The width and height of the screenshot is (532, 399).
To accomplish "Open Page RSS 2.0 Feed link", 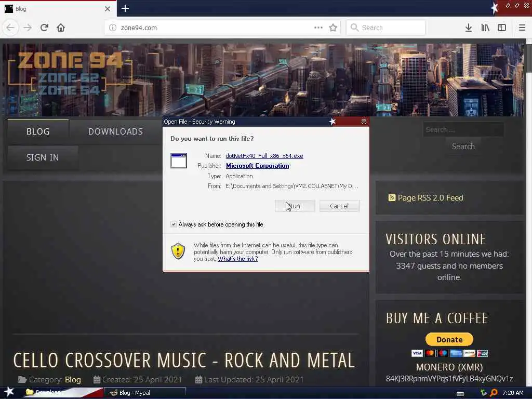I will pyautogui.click(x=430, y=198).
